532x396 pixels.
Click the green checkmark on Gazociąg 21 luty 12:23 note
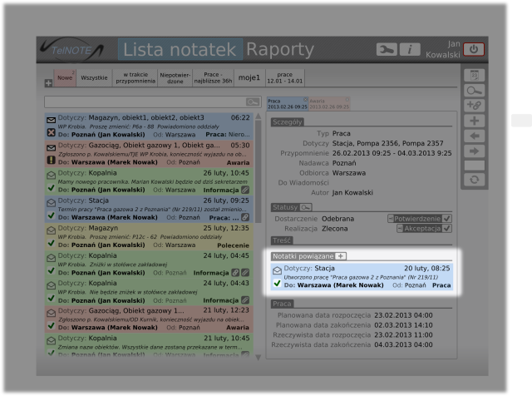52,325
